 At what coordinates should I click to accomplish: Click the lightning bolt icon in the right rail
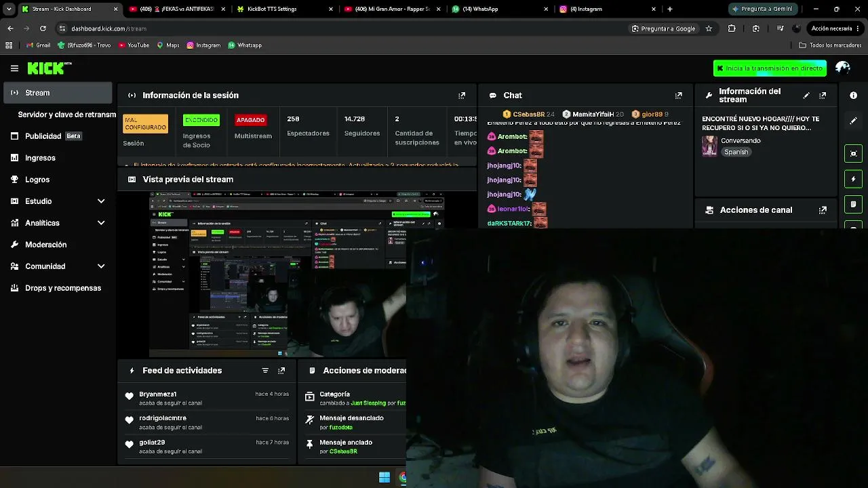click(x=853, y=179)
